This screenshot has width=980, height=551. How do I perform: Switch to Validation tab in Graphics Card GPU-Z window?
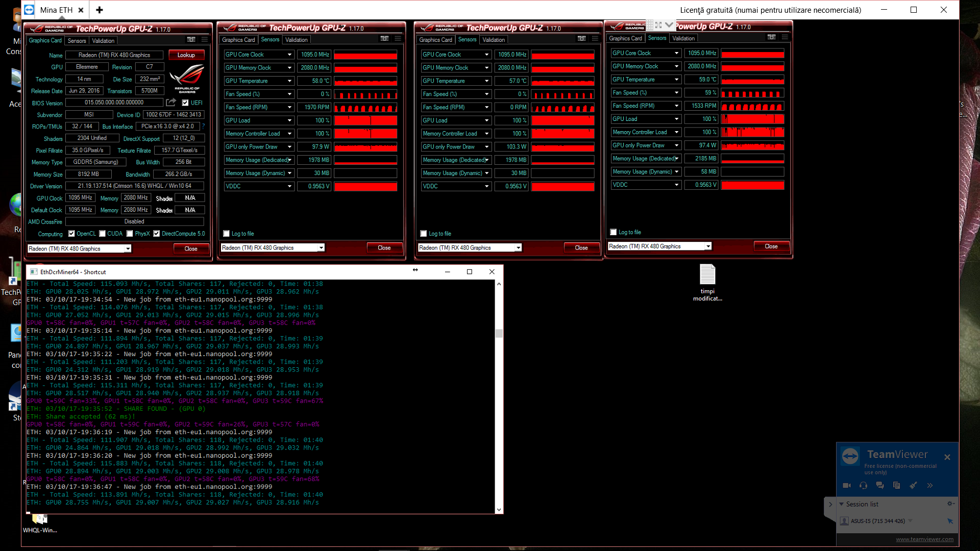click(103, 41)
